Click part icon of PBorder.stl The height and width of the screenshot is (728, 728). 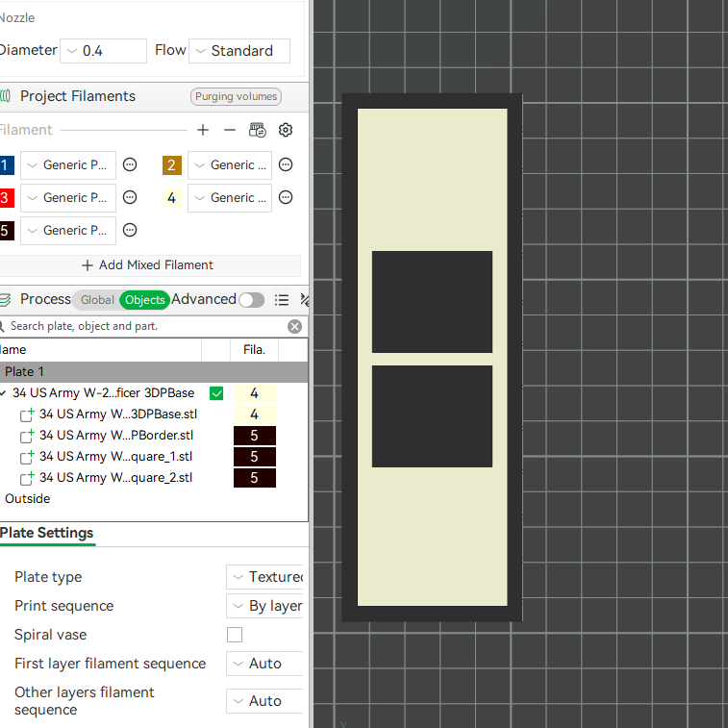coord(27,436)
